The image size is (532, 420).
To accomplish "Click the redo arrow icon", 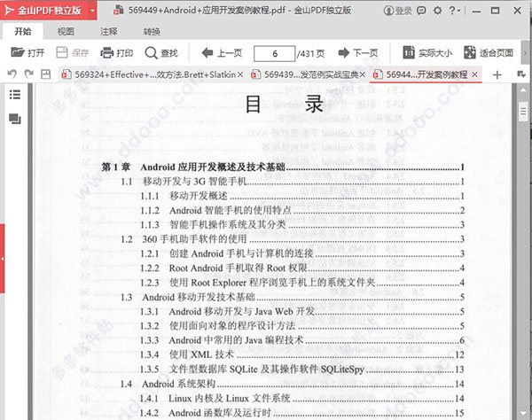I will pyautogui.click(x=29, y=74).
